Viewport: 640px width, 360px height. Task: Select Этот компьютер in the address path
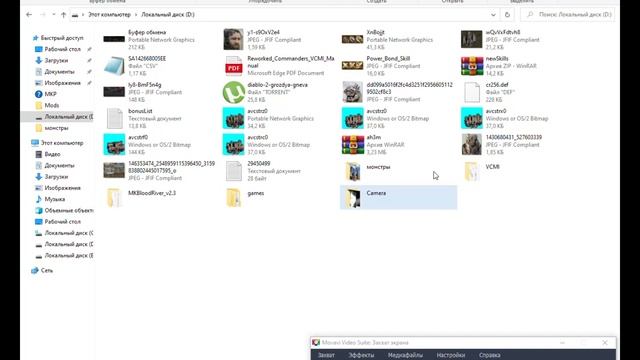tap(109, 15)
